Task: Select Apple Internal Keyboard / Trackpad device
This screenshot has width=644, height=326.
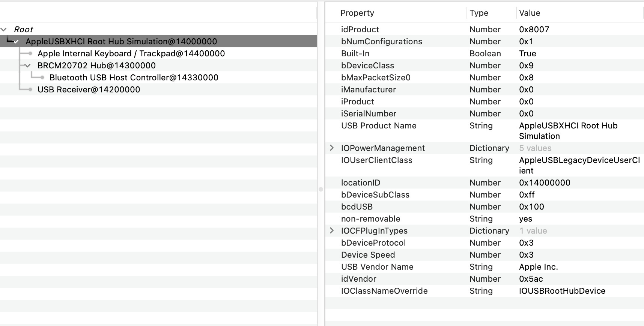Action: 131,54
